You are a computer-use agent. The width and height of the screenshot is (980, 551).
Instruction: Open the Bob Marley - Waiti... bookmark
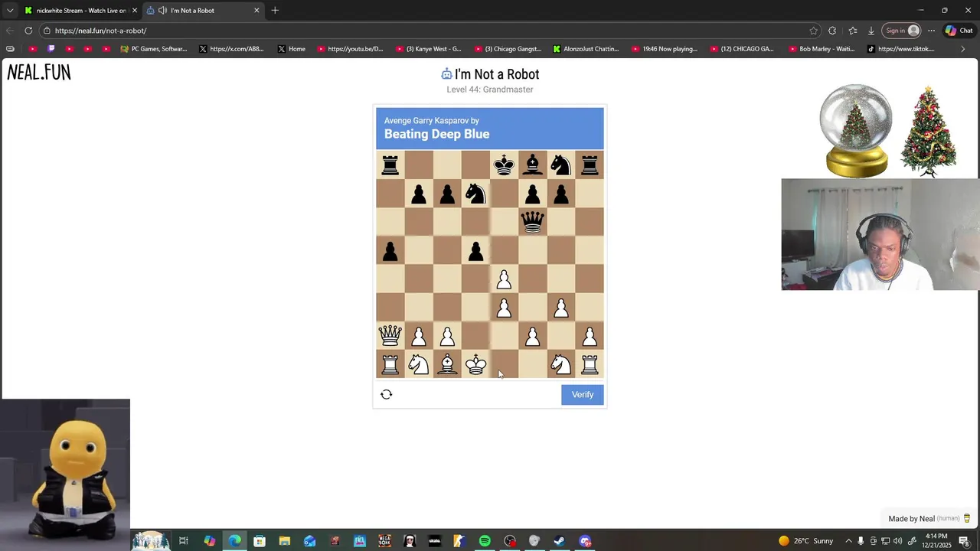click(x=822, y=49)
